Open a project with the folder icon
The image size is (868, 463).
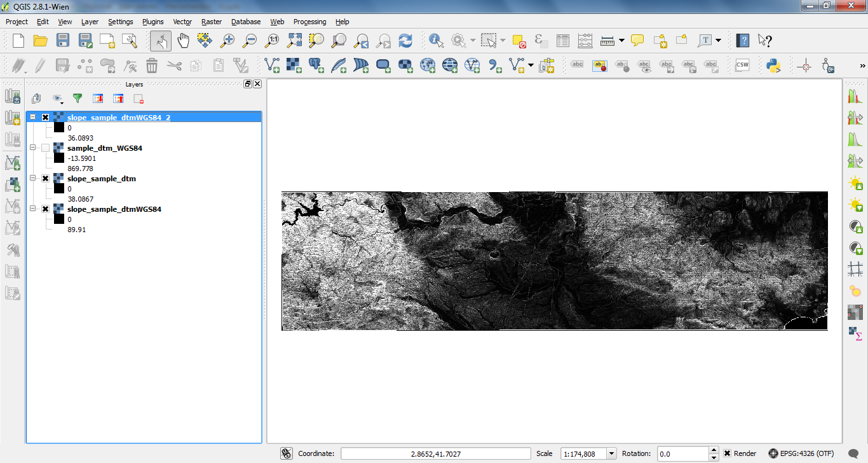41,41
